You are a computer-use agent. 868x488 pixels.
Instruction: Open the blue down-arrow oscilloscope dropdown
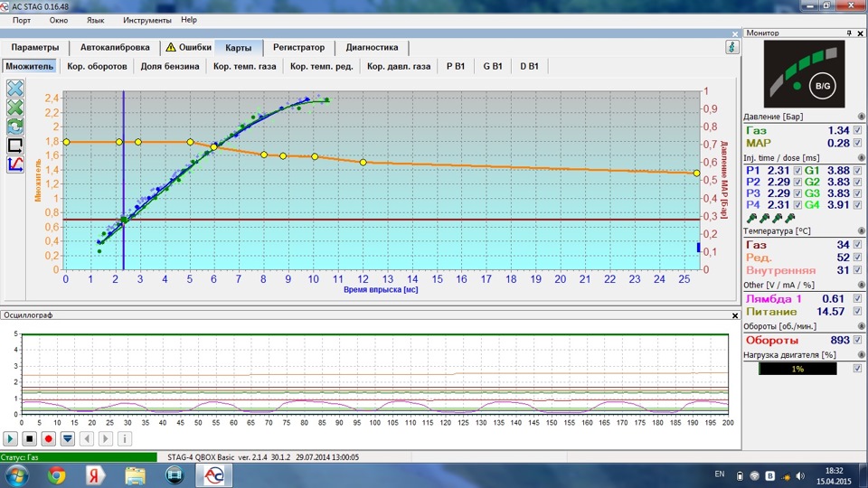(67, 439)
